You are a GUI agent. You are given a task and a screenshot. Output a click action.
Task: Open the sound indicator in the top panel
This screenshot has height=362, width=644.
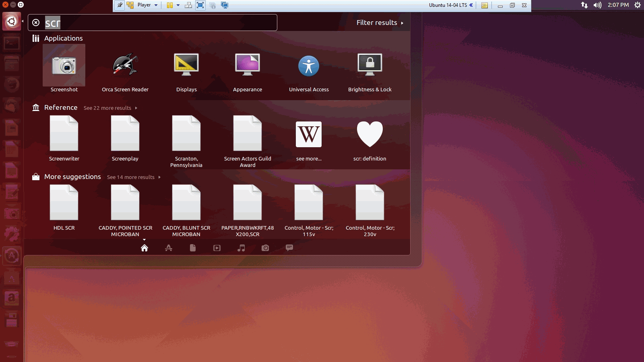click(597, 5)
